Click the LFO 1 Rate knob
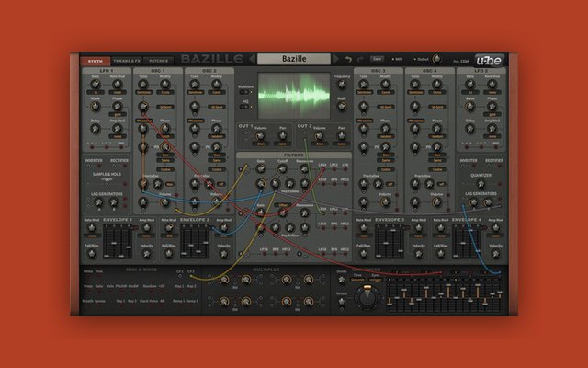Screen dimensions: 588x368 96,85
